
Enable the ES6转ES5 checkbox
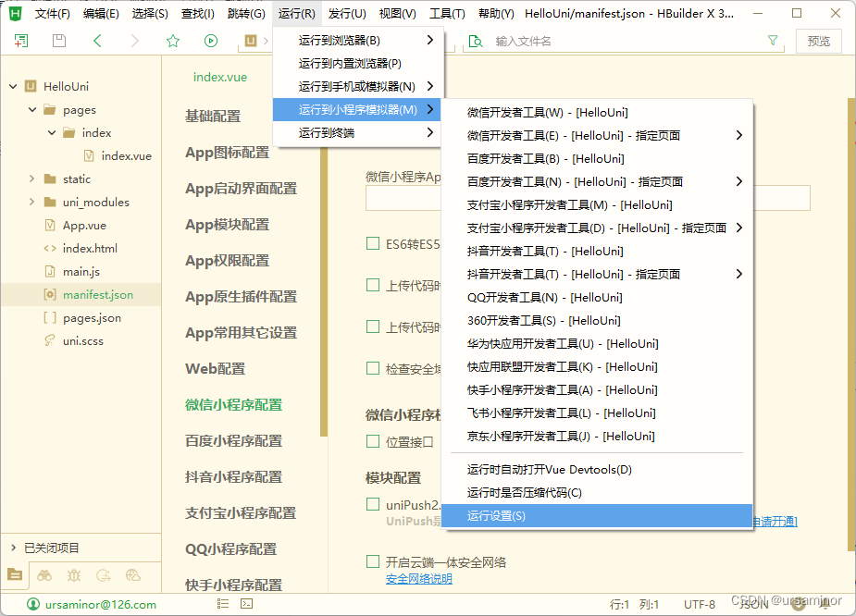(x=373, y=243)
